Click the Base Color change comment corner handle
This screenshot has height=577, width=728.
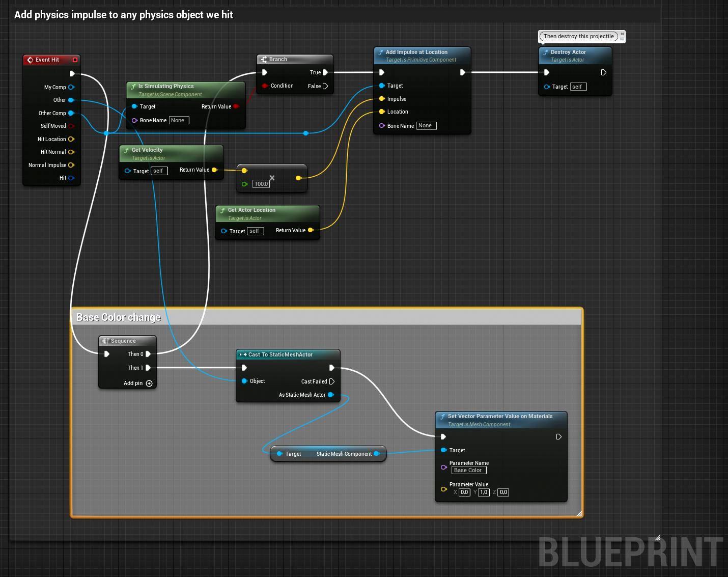(x=579, y=514)
